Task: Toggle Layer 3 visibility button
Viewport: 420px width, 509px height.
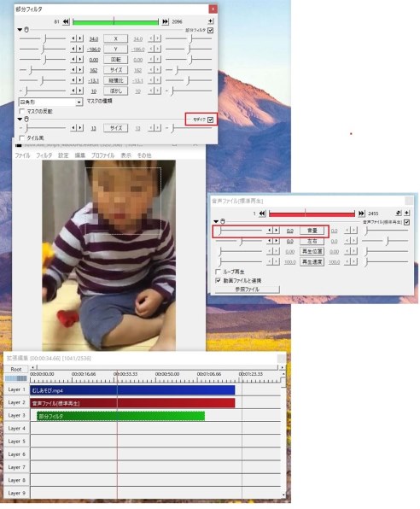Action: pos(16,416)
